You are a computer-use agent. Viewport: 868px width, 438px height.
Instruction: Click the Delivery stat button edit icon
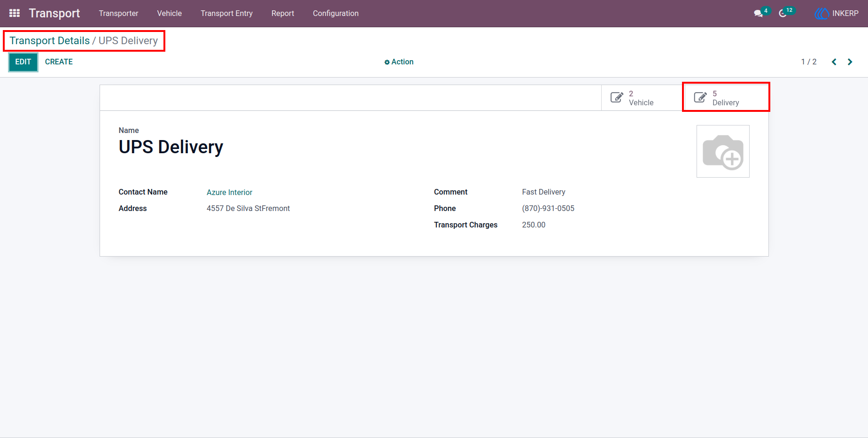700,97
